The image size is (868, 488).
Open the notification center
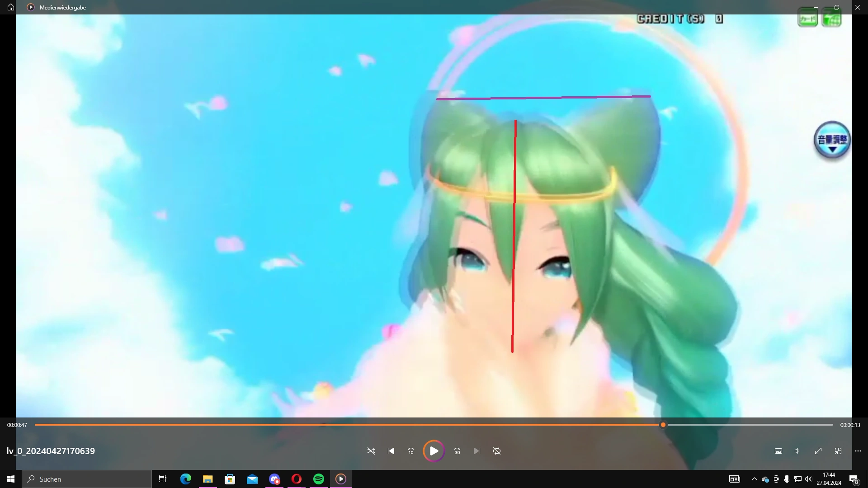(x=854, y=479)
